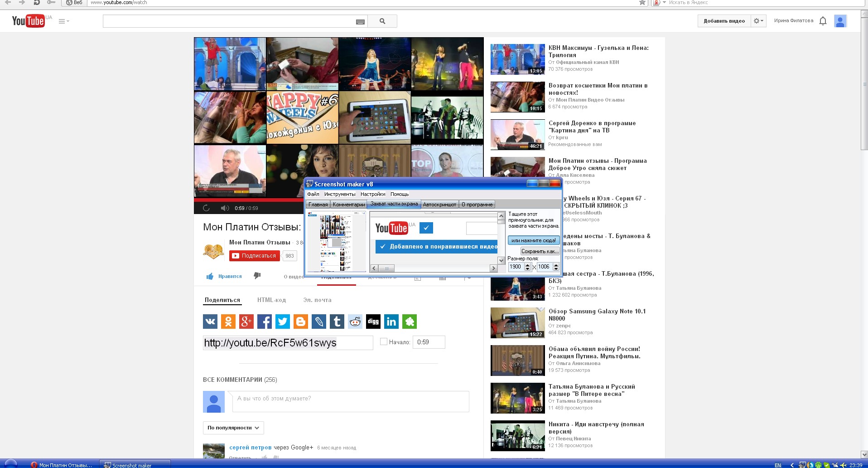Viewport: 868px width, 468px height.
Task: Switch to the Главная tab
Action: [x=318, y=205]
